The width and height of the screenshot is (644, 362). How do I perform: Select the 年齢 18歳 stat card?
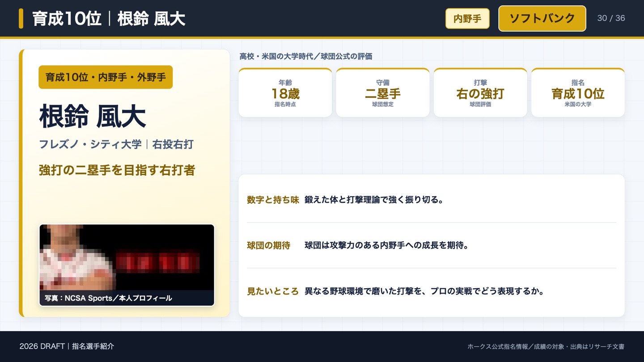pyautogui.click(x=285, y=93)
